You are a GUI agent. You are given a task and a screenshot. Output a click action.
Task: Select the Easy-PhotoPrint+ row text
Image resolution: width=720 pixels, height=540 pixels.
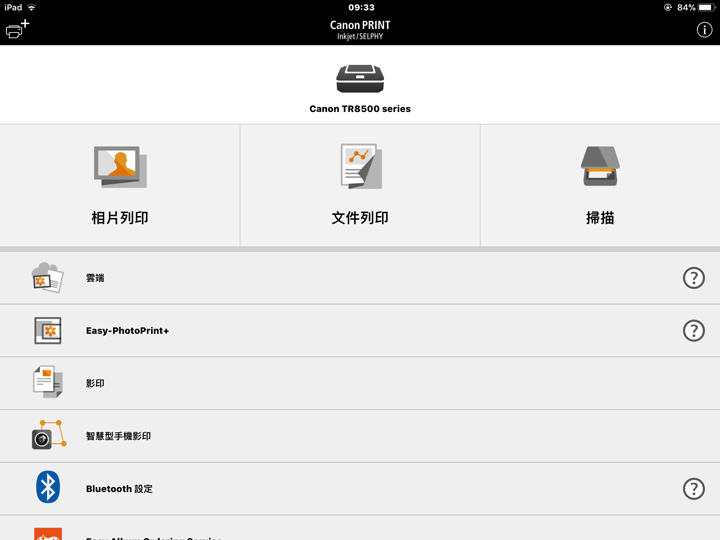coord(128,331)
